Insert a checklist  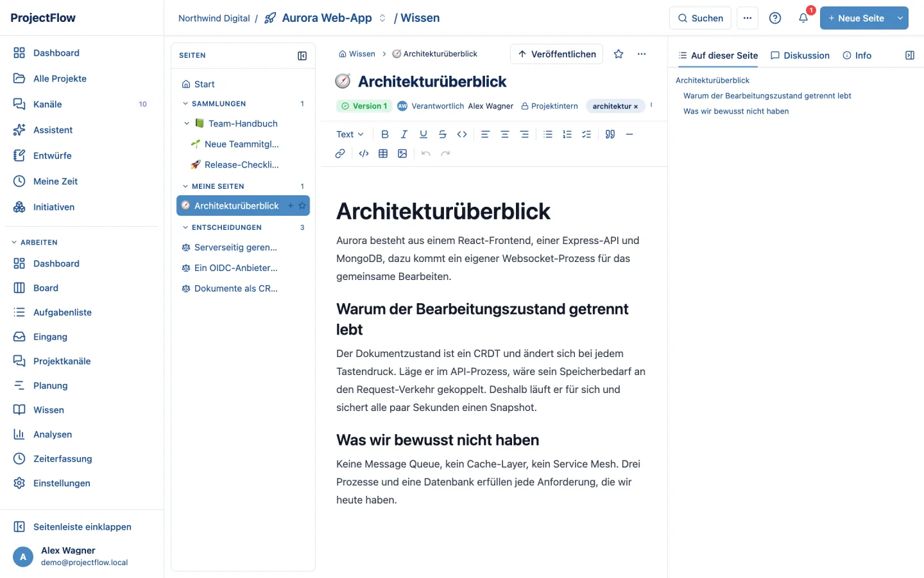pyautogui.click(x=586, y=134)
